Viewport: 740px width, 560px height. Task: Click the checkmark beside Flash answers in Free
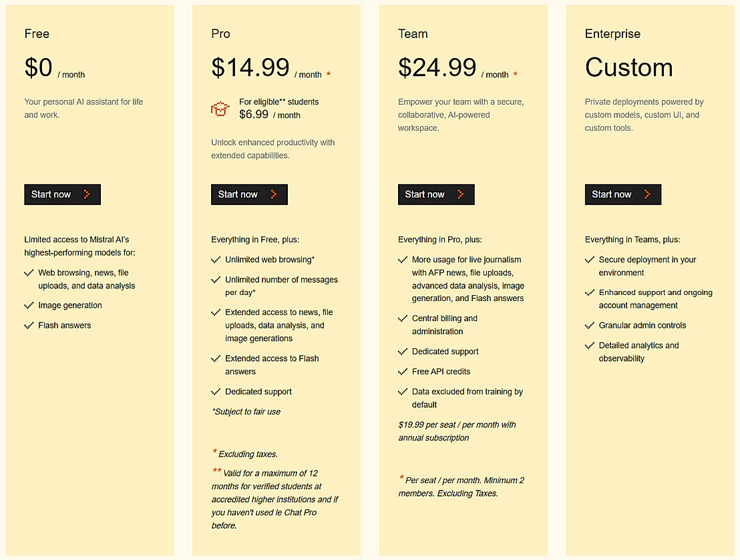(x=29, y=326)
